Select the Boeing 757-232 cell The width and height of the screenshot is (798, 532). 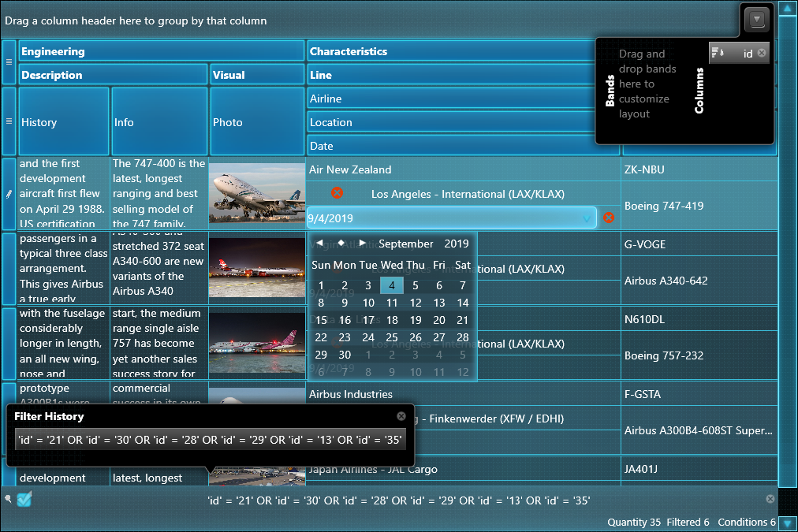(699, 355)
